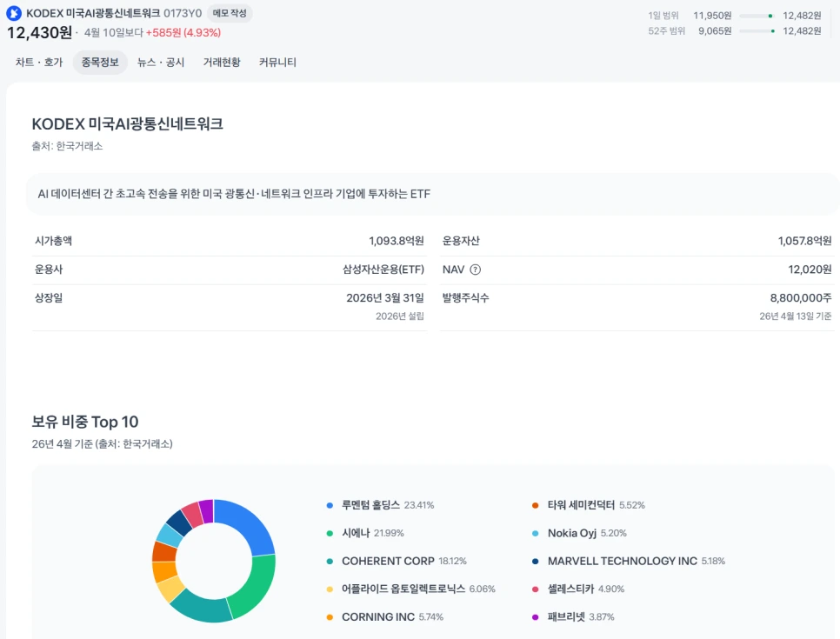Click the 운용자산 value 1,057.8억원
The image size is (840, 639).
pos(804,241)
